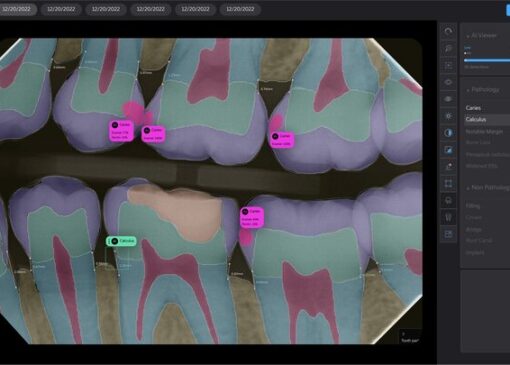Select Calculus in the Pathology list
The width and height of the screenshot is (510, 365).
click(476, 119)
